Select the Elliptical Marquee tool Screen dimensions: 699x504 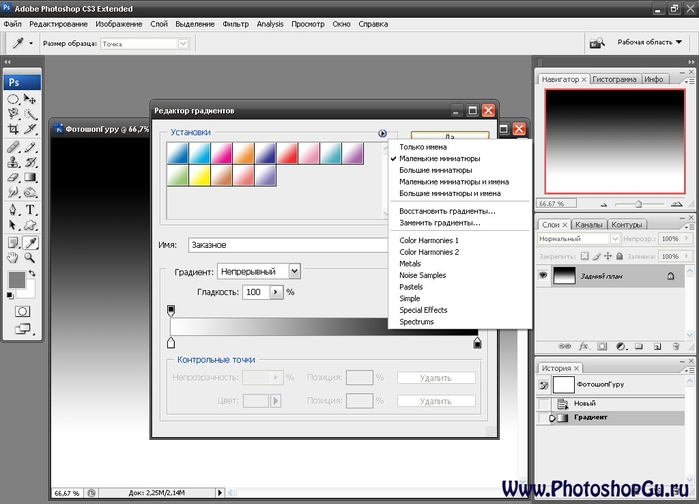click(13, 99)
